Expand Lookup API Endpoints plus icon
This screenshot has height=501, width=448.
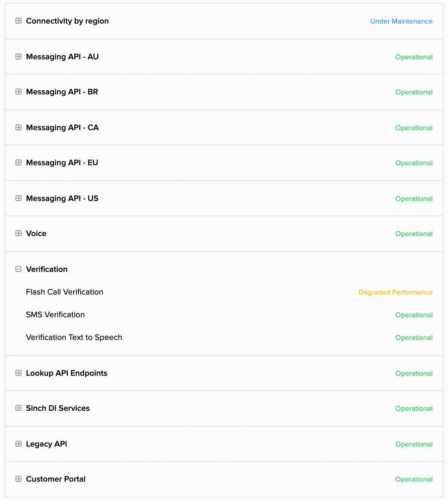[x=19, y=373]
